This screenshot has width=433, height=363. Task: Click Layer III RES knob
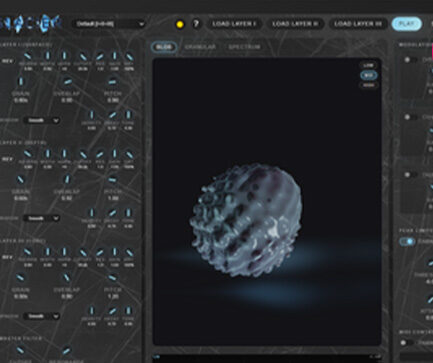click(x=100, y=252)
